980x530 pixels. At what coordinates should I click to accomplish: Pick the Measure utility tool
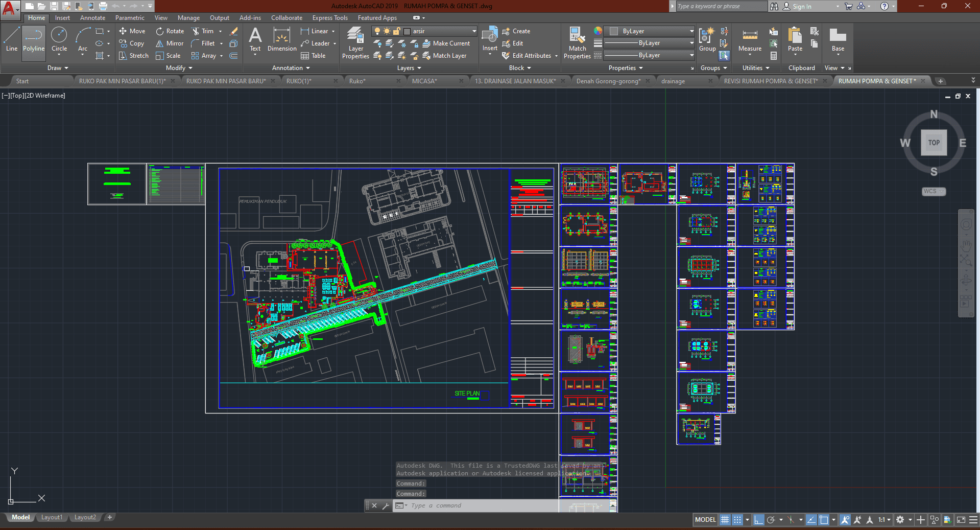coord(750,40)
